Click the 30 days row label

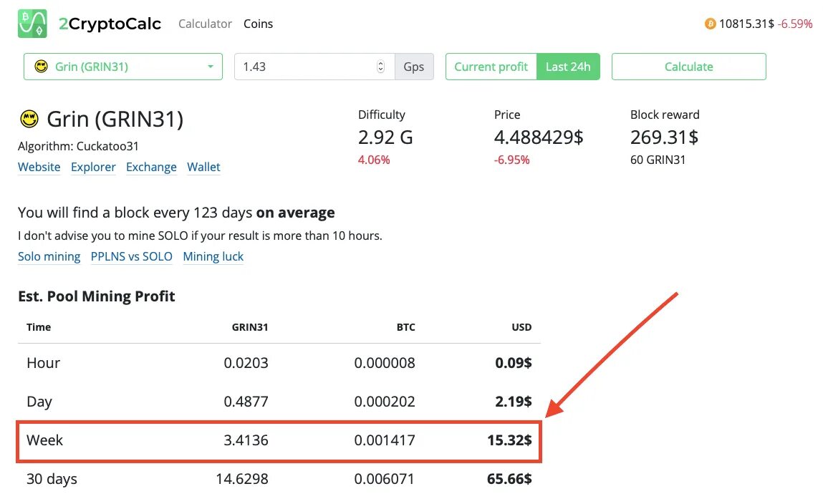tap(52, 480)
